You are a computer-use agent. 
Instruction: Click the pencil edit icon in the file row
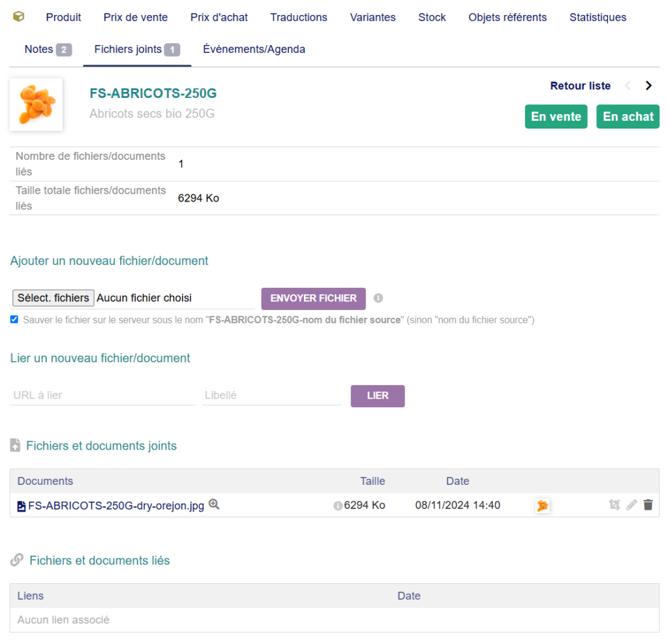coord(631,505)
